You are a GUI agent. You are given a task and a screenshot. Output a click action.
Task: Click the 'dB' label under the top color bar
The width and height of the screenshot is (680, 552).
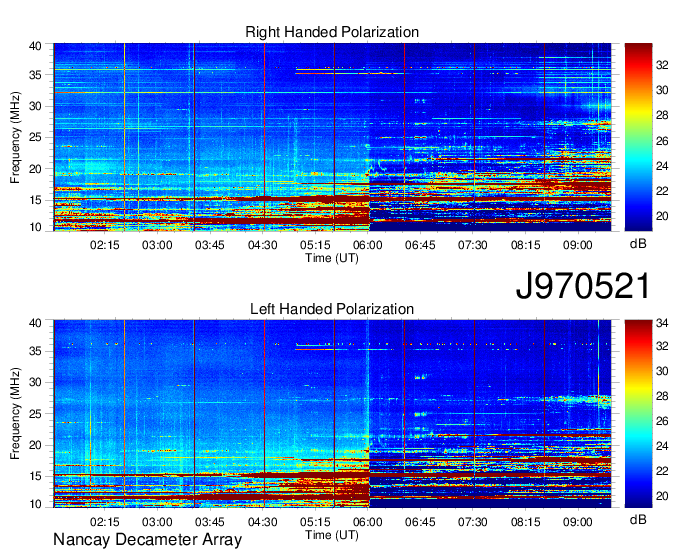638,244
